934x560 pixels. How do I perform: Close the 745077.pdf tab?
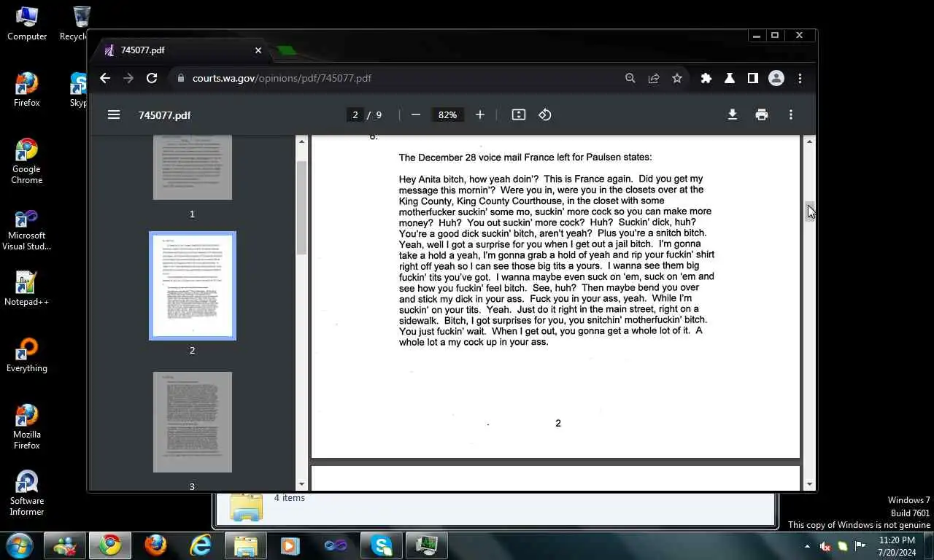(x=258, y=50)
